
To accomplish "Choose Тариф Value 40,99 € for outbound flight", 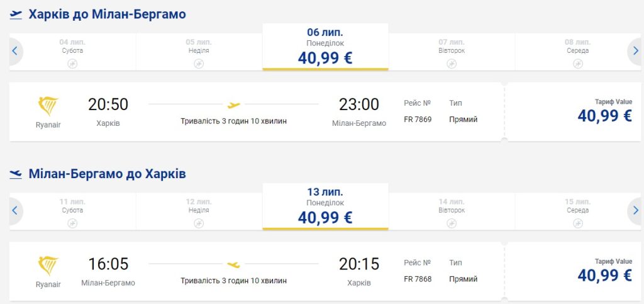I will click(x=604, y=111).
